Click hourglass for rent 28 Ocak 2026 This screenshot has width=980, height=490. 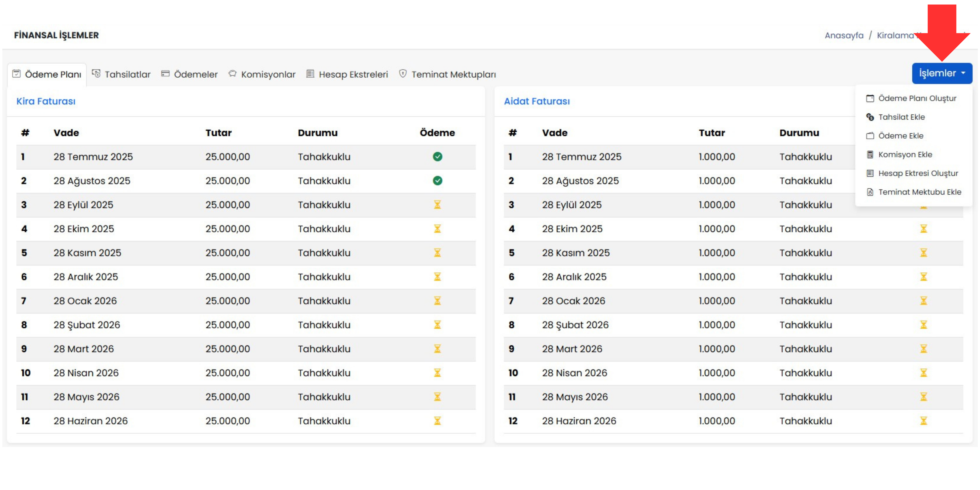[x=437, y=301]
